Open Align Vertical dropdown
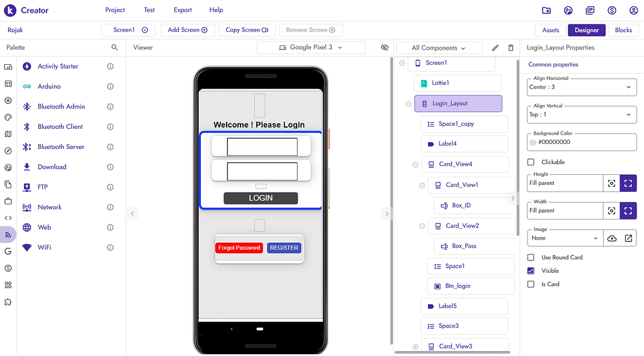 click(x=582, y=114)
